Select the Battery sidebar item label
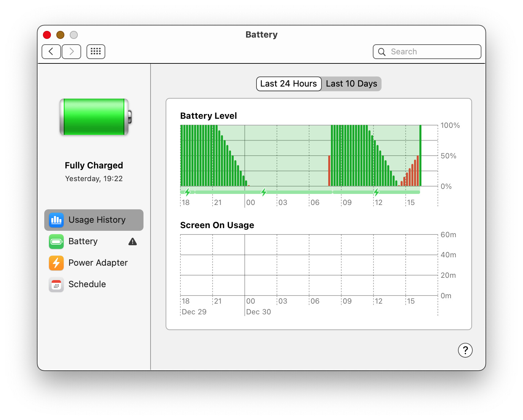The height and width of the screenshot is (420, 523). point(83,242)
